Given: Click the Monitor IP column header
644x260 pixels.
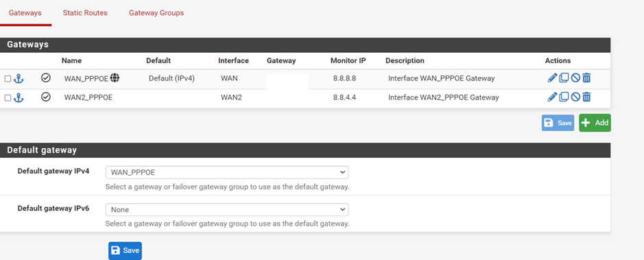Looking at the screenshot, I should coord(348,60).
